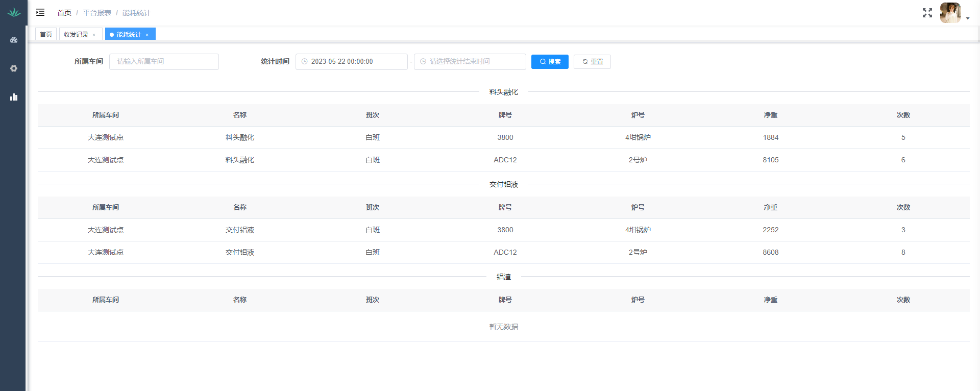Click the clock icon in start time field
The width and height of the screenshot is (980, 391).
click(305, 62)
